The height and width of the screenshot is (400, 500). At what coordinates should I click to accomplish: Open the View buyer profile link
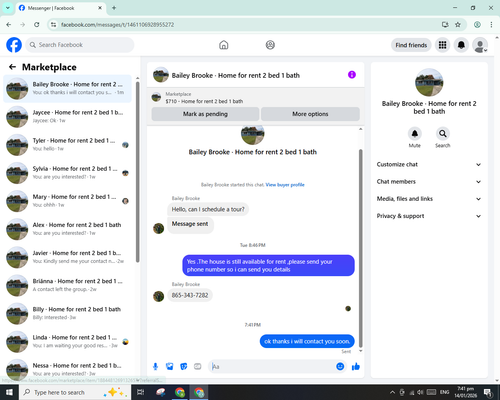click(285, 185)
